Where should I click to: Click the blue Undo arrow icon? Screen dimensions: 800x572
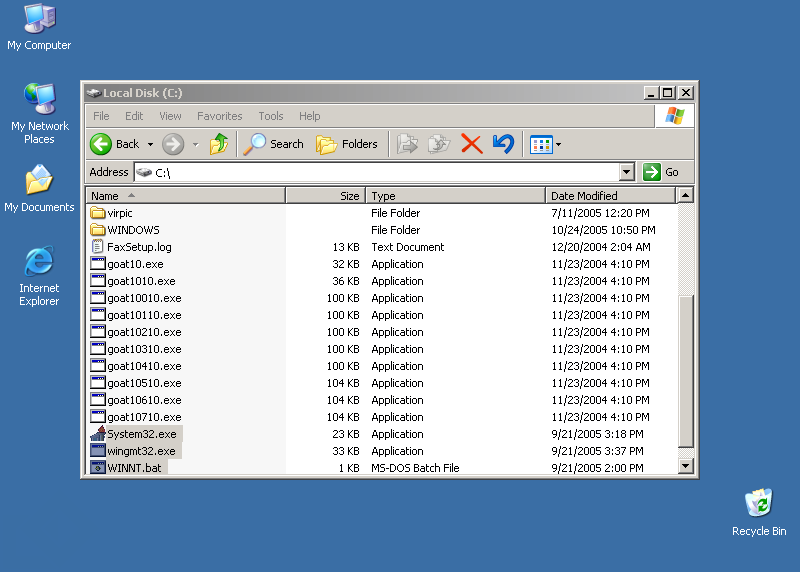pos(504,144)
